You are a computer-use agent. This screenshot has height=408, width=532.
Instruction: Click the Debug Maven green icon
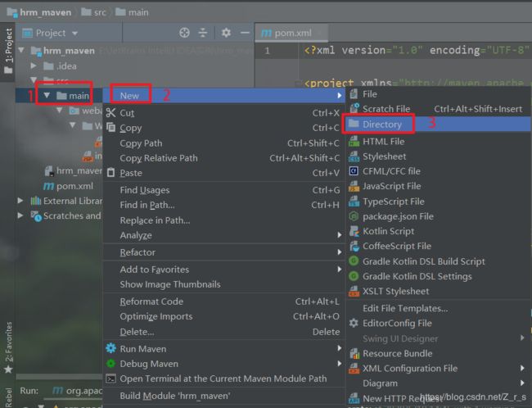click(x=111, y=363)
